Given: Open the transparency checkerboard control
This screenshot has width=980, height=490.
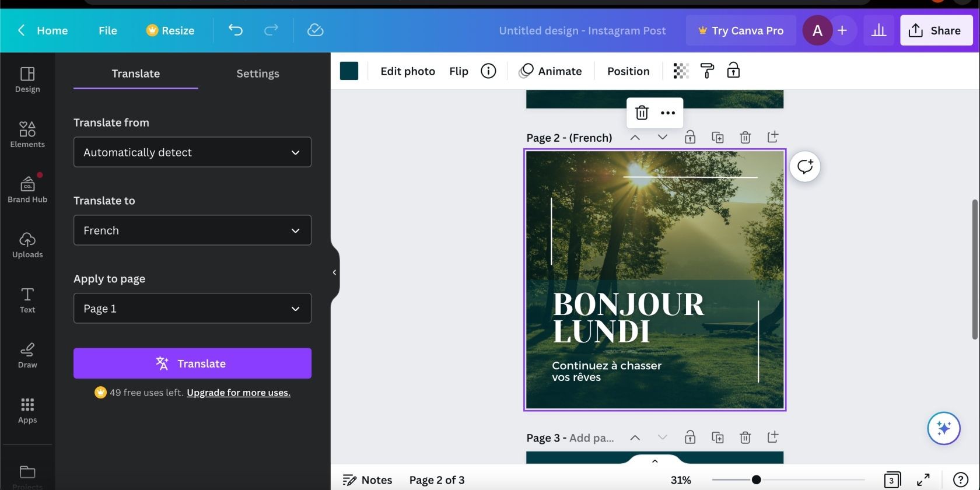Looking at the screenshot, I should tap(681, 71).
